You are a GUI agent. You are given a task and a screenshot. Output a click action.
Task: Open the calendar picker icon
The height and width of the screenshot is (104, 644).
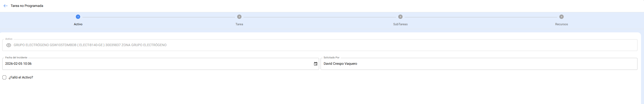(316, 64)
